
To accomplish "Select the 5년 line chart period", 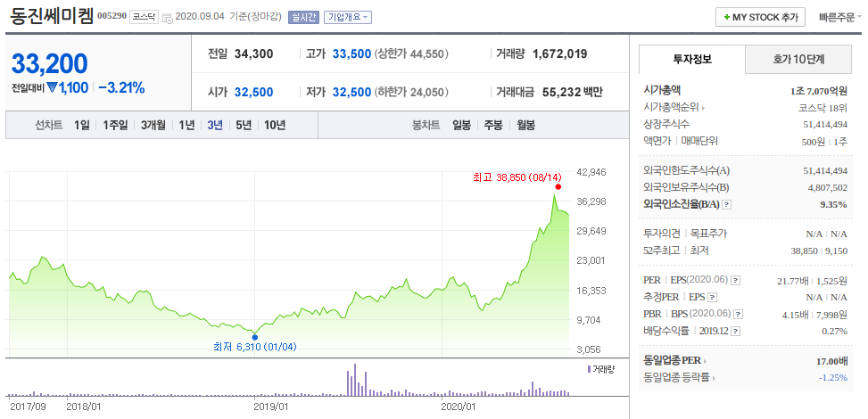I will [244, 125].
